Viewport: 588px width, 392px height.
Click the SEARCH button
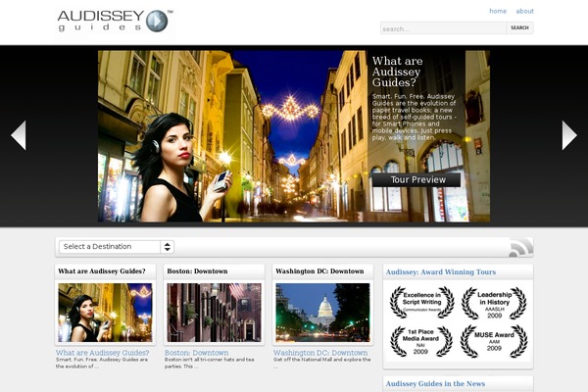click(519, 28)
